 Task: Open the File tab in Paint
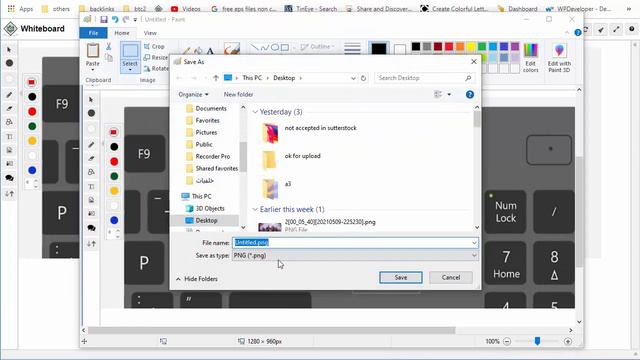coord(93,33)
